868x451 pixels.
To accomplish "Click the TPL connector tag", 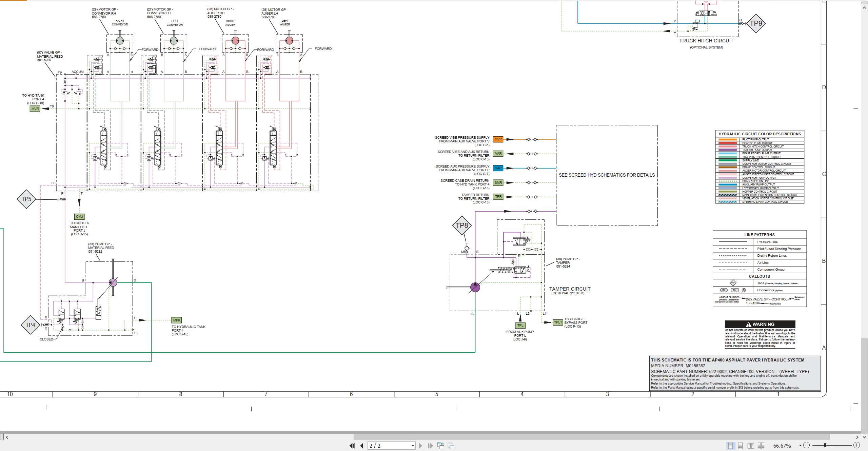I will pyautogui.click(x=520, y=326).
